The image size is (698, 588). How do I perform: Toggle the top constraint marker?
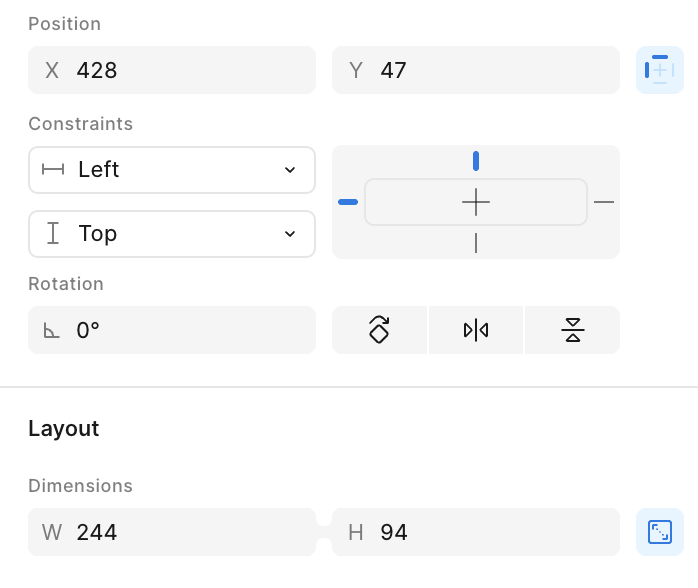476,161
